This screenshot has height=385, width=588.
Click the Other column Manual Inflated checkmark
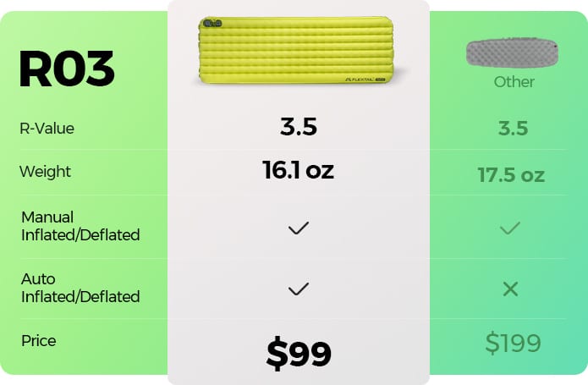click(x=510, y=228)
